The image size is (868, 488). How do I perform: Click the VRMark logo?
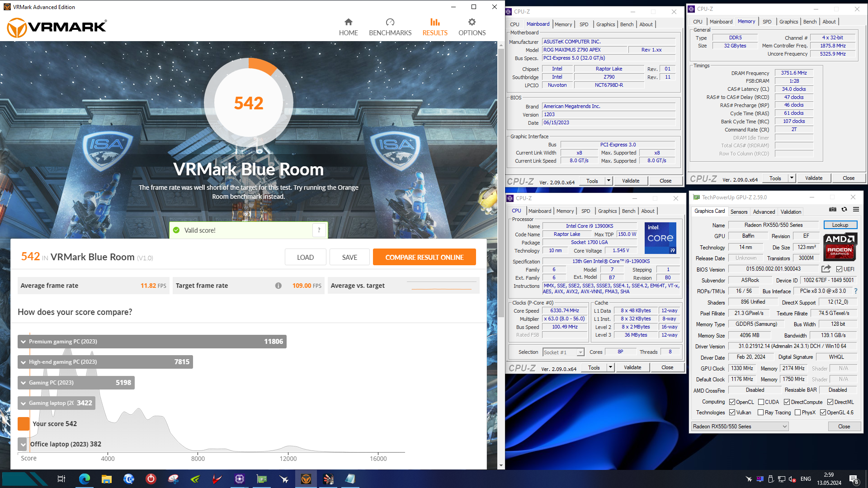pos(57,28)
